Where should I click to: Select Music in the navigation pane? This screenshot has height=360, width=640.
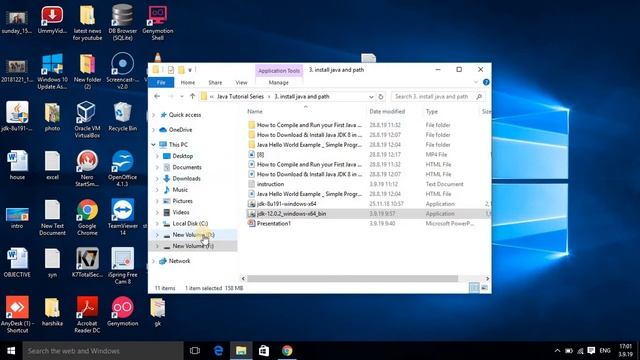180,190
